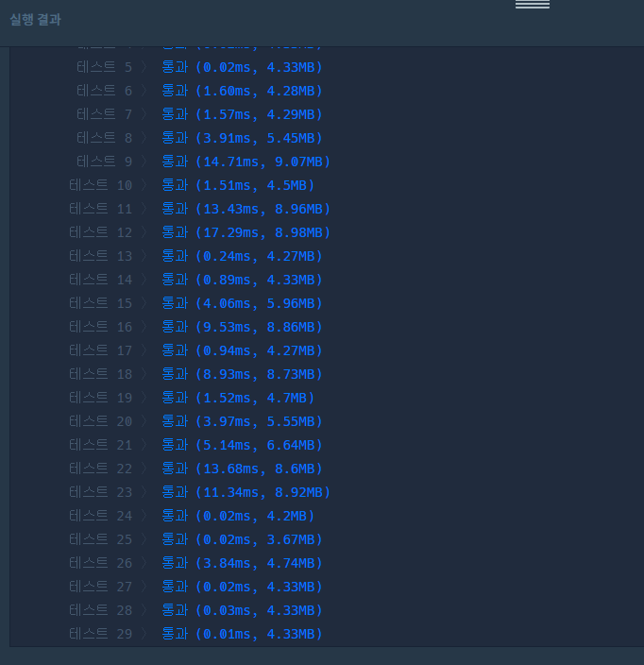Click the 테스트 9 label

[x=104, y=162]
